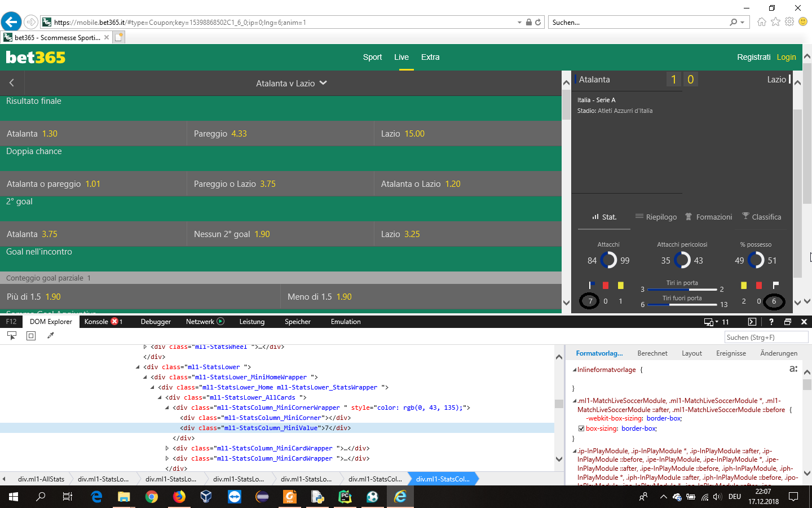812x508 pixels.
Task: Click the Login link
Action: tap(786, 57)
